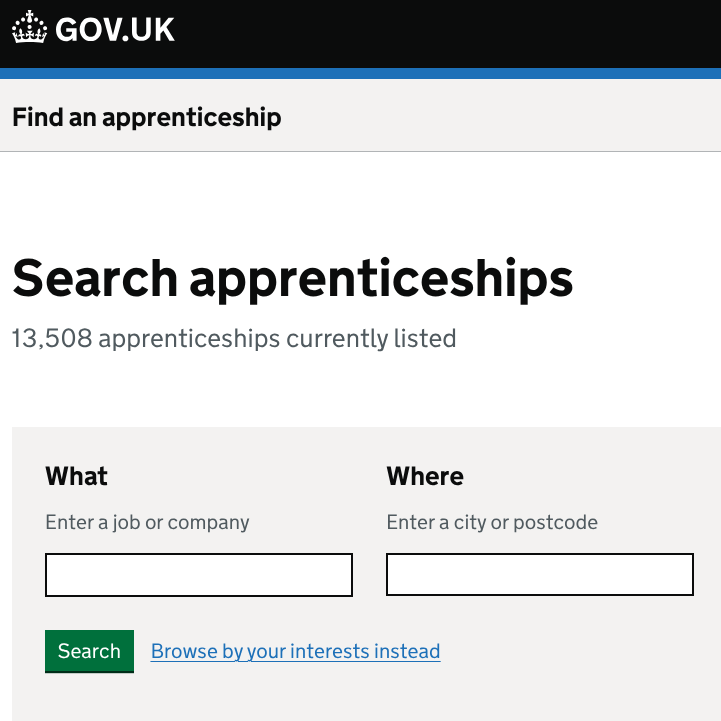Click the 'currently listed' text
The image size is (721, 721).
[371, 339]
